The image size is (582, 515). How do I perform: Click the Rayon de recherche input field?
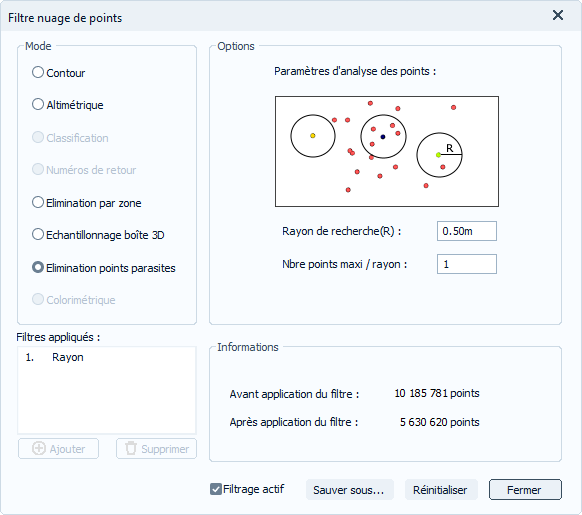pyautogui.click(x=467, y=231)
